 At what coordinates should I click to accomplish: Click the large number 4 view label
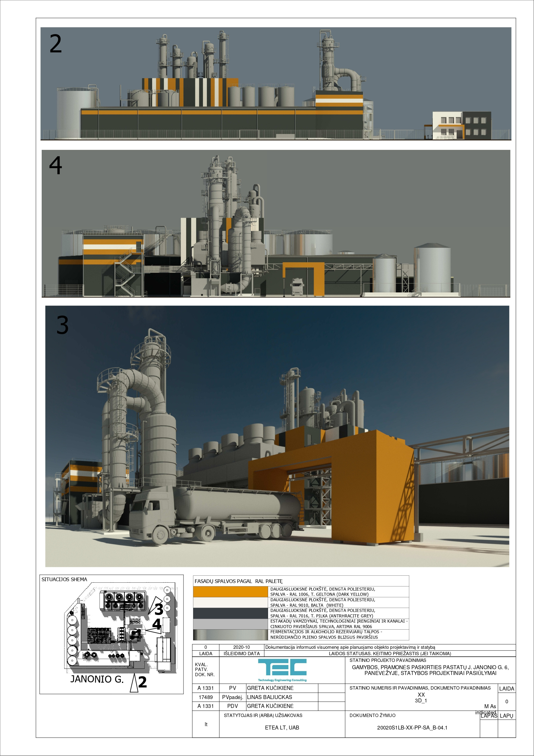tap(56, 165)
